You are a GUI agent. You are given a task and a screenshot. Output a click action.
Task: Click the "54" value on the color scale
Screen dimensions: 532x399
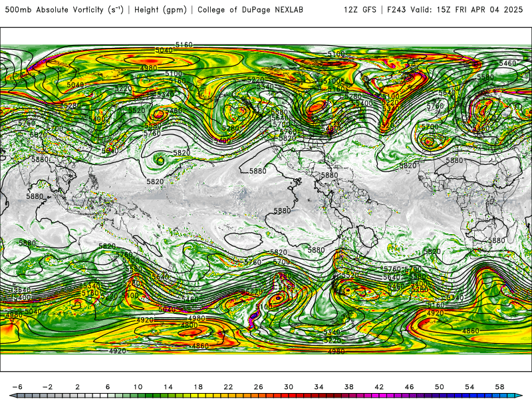470,387
